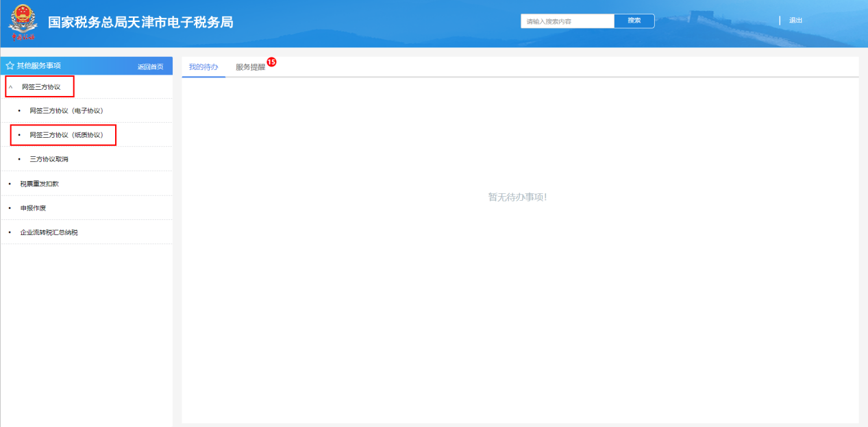Collapse the 网签三方协议 caret arrow
868x427 pixels.
10,87
